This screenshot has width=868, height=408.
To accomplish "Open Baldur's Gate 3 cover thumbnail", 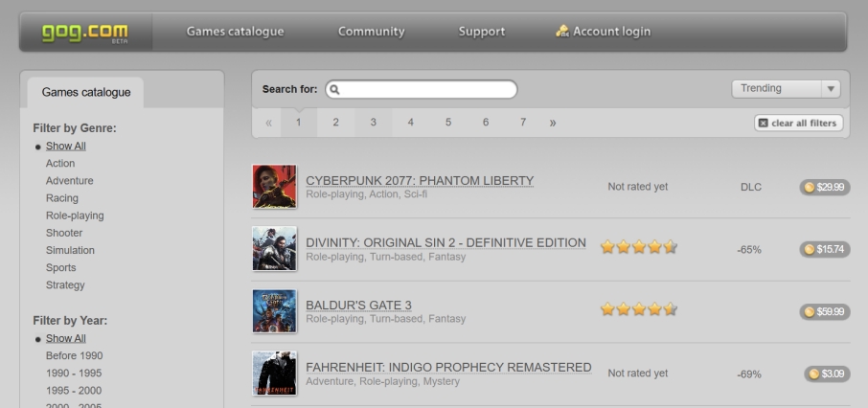I will 275,311.
